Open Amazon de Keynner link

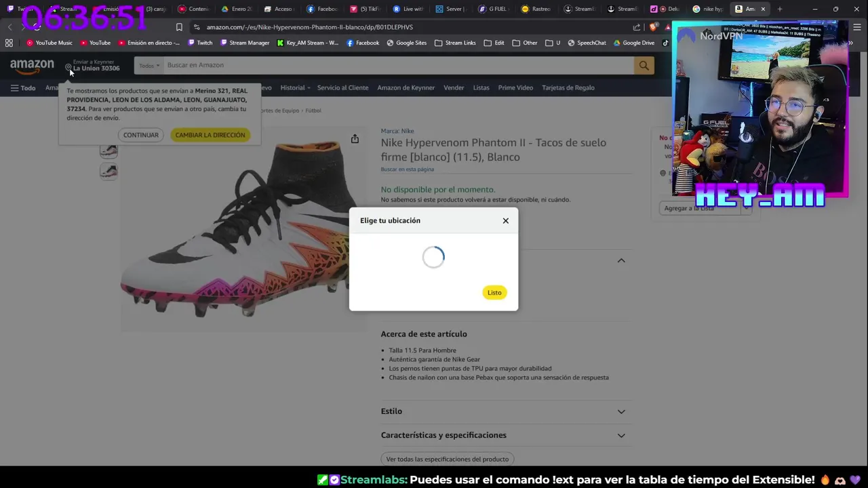coord(406,87)
